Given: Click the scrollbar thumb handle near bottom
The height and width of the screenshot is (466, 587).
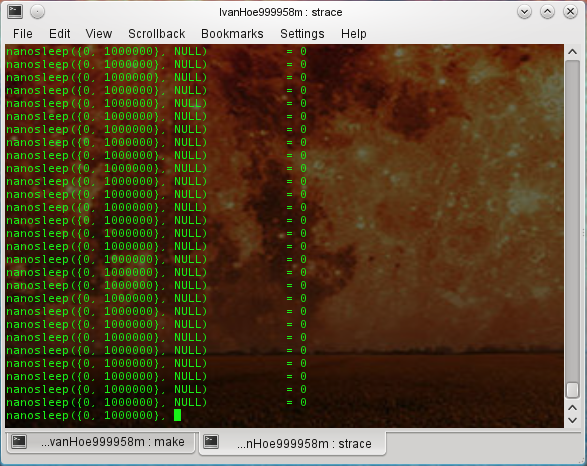Looking at the screenshot, I should [x=572, y=390].
